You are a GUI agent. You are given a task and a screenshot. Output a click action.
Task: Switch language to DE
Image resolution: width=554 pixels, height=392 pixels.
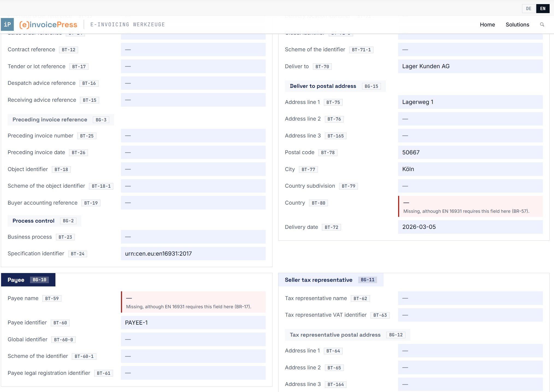(x=529, y=8)
